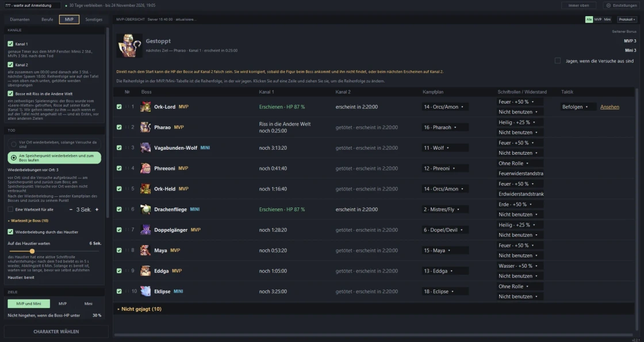Open the Sonstiges tab

click(94, 20)
